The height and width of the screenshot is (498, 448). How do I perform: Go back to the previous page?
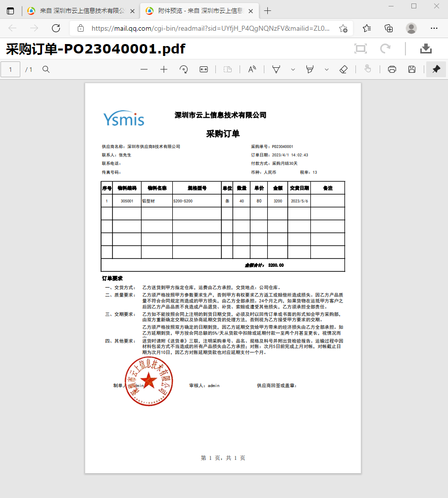pos(13,28)
